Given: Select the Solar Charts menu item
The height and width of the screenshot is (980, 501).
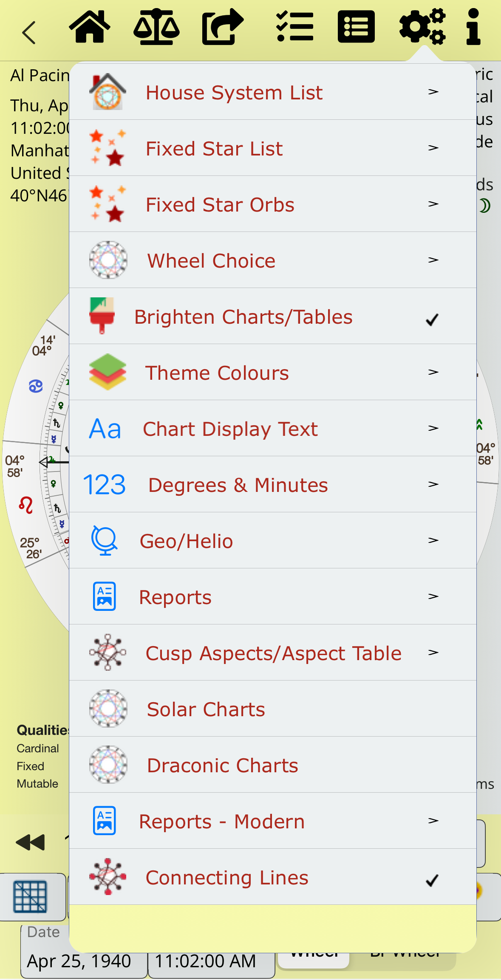Looking at the screenshot, I should click(206, 709).
